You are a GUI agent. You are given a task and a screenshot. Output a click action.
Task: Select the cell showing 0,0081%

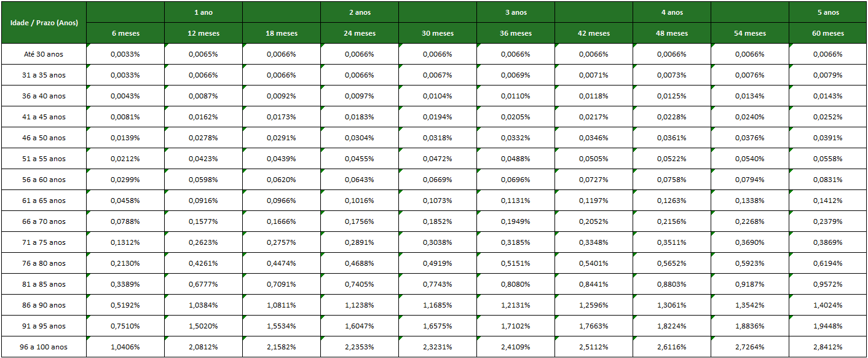pyautogui.click(x=125, y=117)
